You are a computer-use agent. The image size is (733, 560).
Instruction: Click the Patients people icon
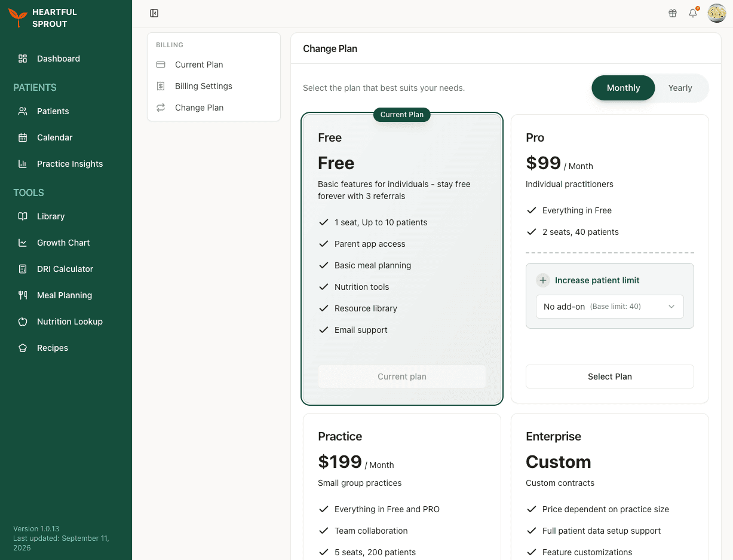[23, 111]
